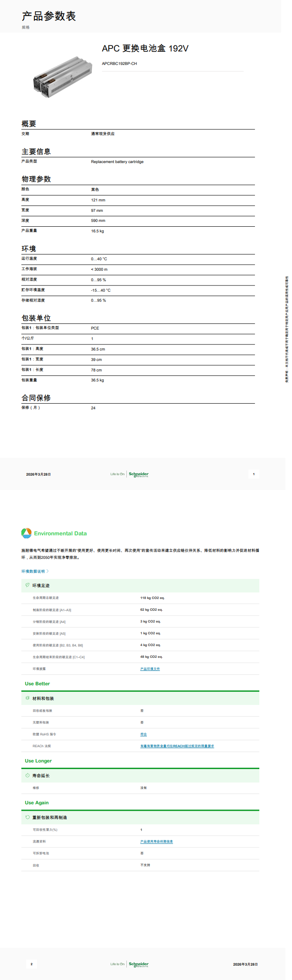
Task: Click Schneider Electric logo in page 2 footer
Action: (x=139, y=964)
